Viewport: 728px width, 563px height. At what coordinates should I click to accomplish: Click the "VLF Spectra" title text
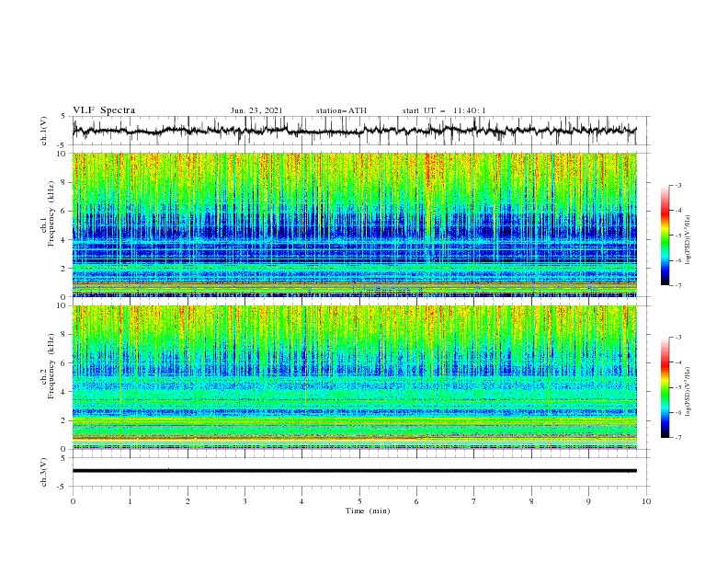coord(104,110)
